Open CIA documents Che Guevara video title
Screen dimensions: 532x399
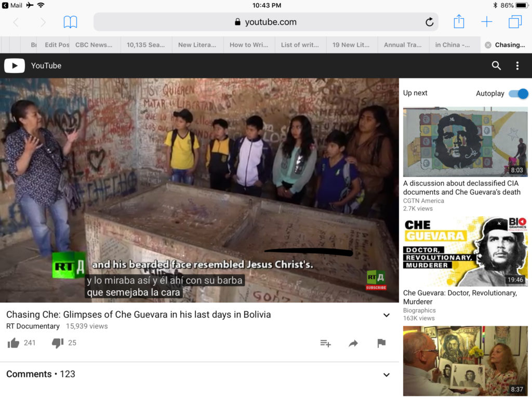460,188
